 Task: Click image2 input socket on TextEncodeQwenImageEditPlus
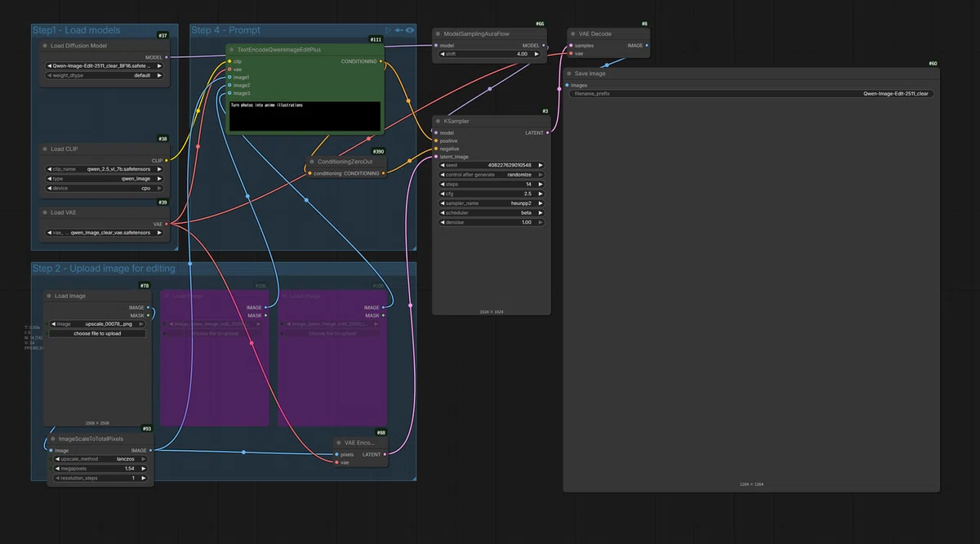coord(229,85)
